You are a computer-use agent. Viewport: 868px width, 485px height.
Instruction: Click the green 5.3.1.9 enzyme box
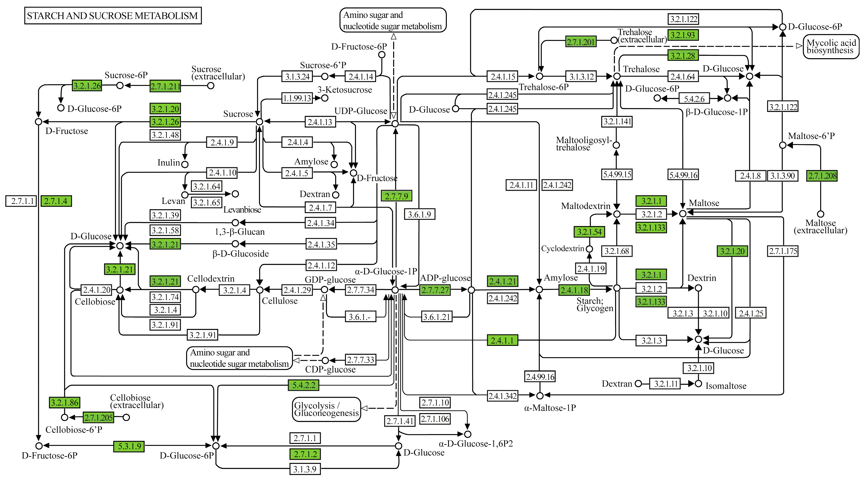(x=129, y=446)
